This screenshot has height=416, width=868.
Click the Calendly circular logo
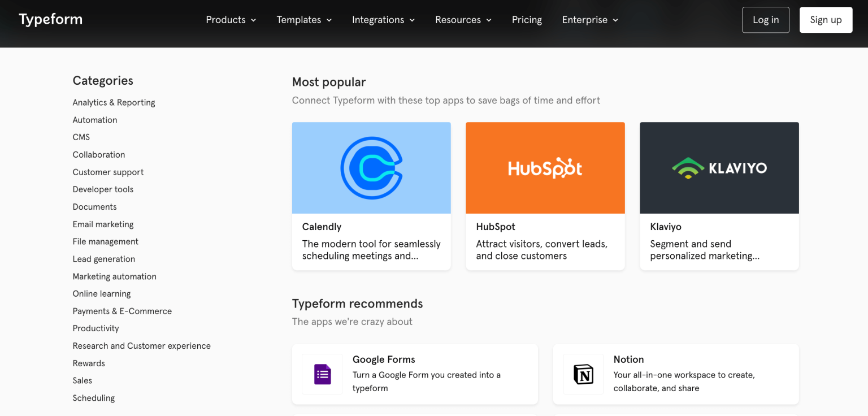click(371, 167)
